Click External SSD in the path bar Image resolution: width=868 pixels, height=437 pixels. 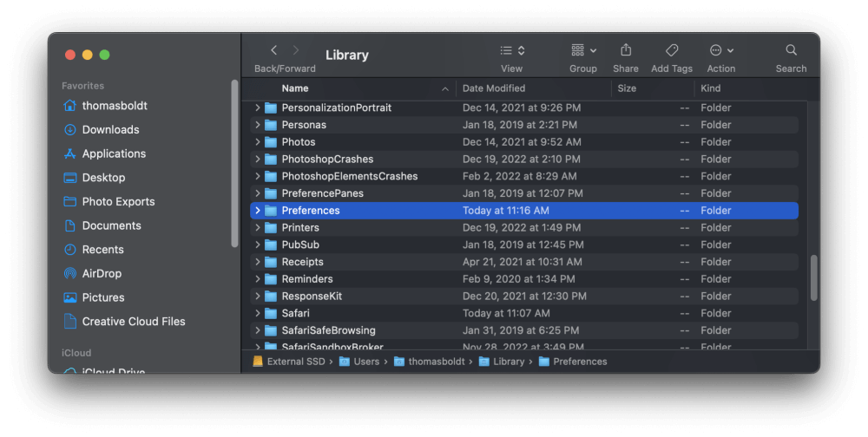(x=289, y=362)
